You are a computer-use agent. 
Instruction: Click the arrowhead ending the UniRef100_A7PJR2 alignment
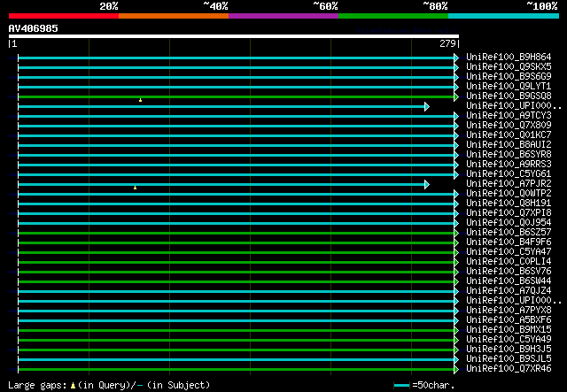tap(427, 184)
